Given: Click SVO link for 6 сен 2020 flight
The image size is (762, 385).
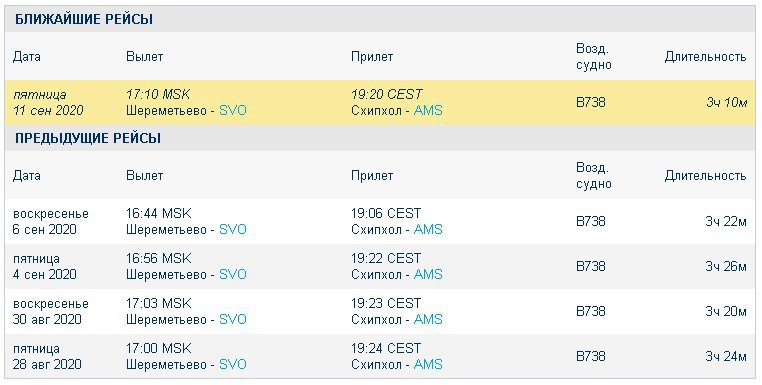Looking at the screenshot, I should 233,229.
